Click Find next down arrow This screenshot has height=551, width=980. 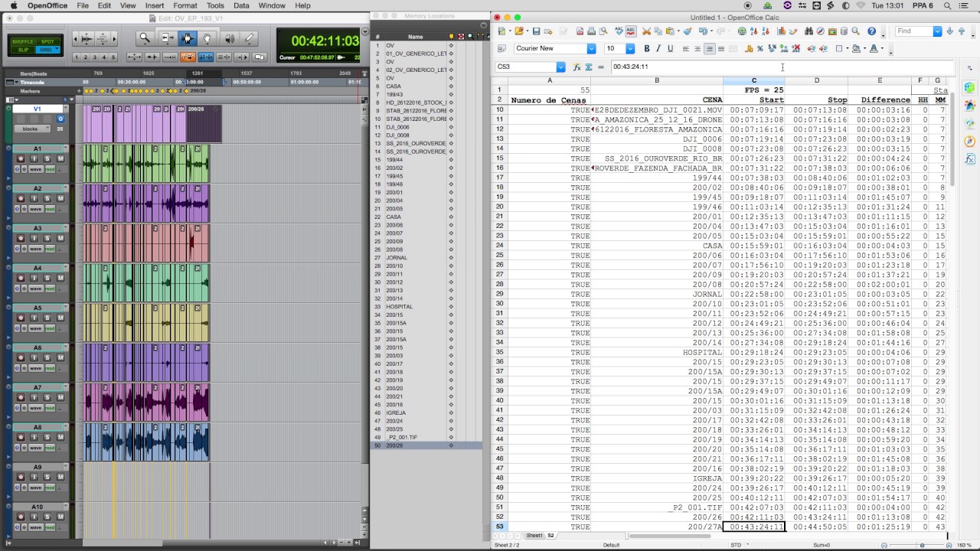(950, 31)
